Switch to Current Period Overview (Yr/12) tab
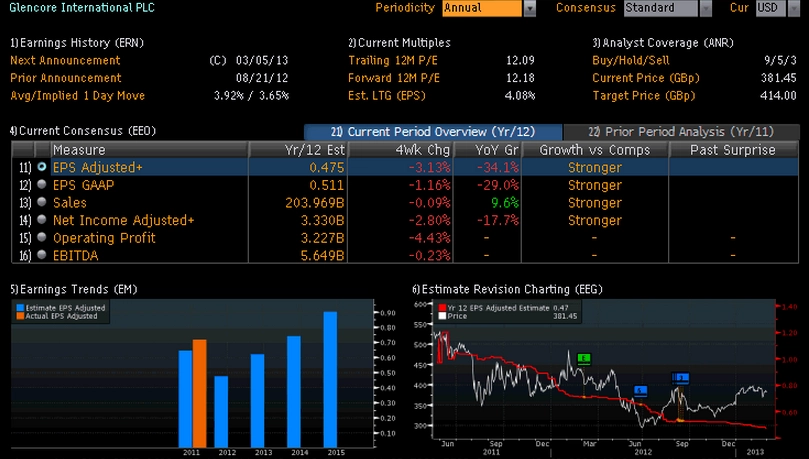This screenshot has width=809, height=459. [x=433, y=132]
